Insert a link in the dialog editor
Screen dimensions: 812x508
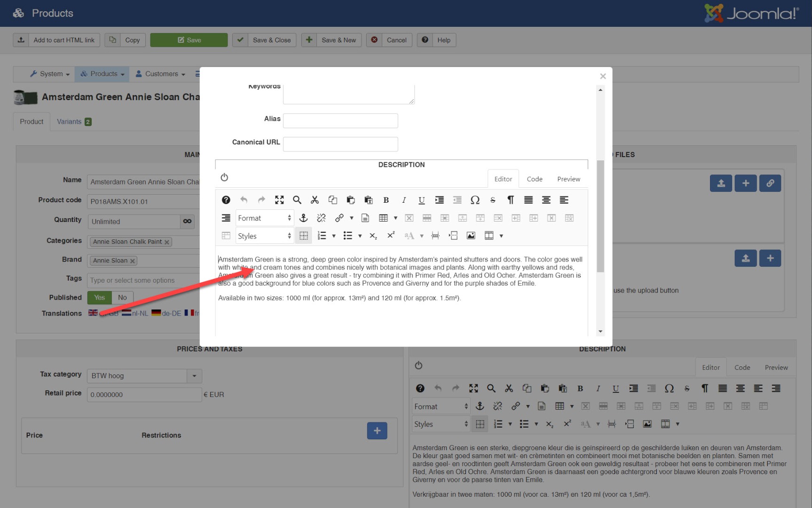click(x=339, y=218)
